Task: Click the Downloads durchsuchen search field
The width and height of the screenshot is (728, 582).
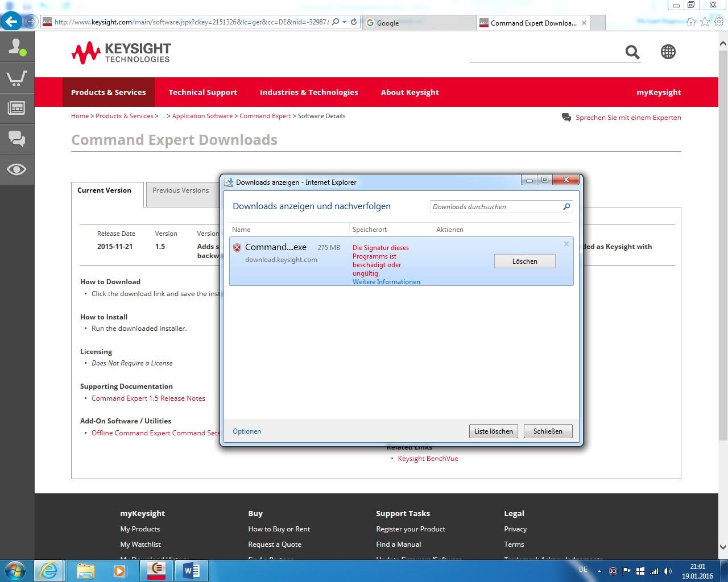Action: [495, 207]
